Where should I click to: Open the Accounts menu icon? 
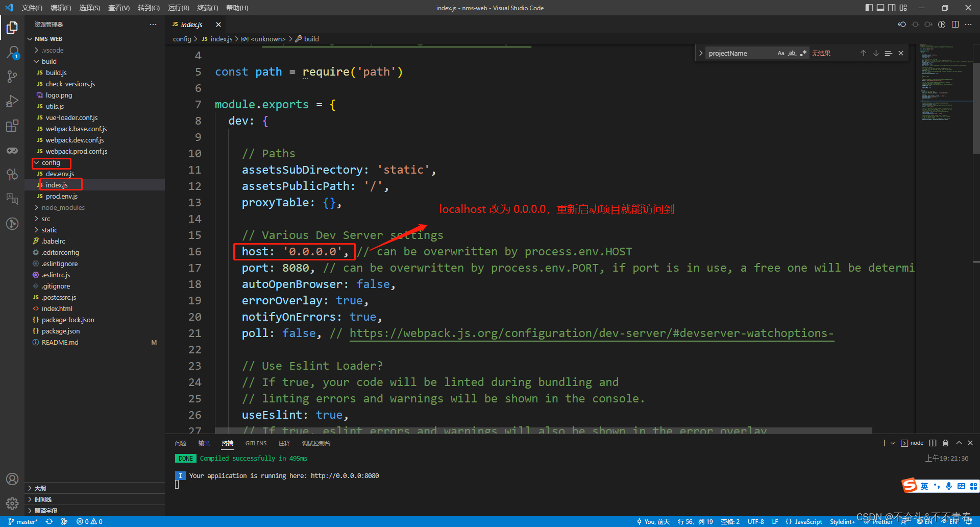click(x=12, y=479)
